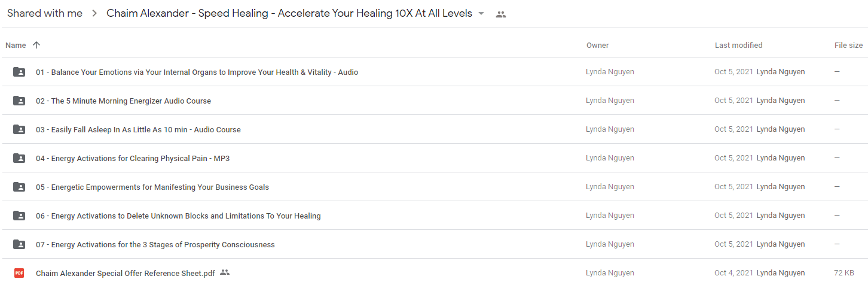Screen dimensions: 868x285
Task: Click shared folder icon for 01 Balance Your Emotions
Action: (x=19, y=72)
